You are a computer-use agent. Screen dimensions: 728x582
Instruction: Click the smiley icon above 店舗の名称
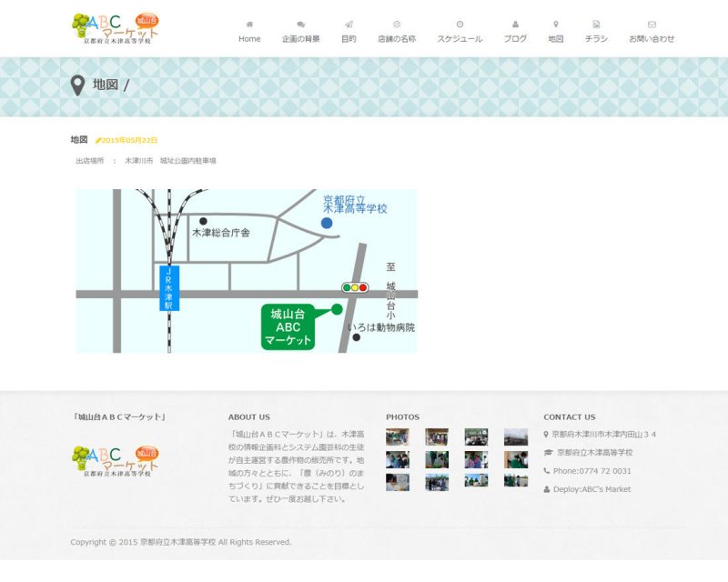pos(397,25)
